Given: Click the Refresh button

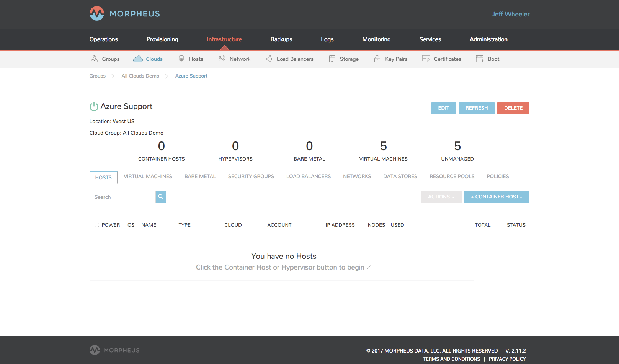Looking at the screenshot, I should (477, 108).
